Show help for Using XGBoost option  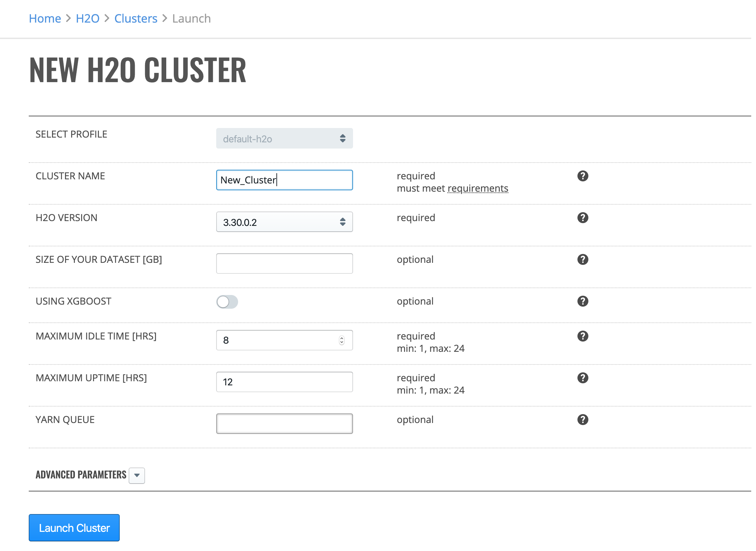pos(583,301)
